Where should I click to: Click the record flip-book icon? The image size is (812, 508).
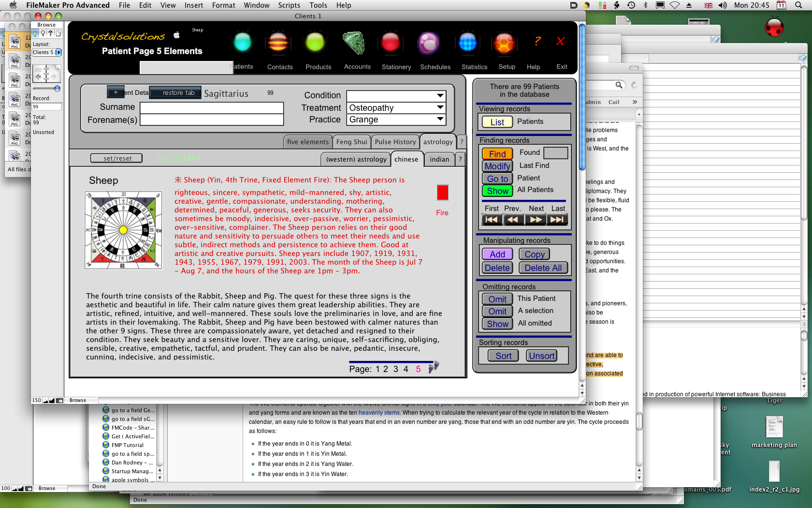pyautogui.click(x=47, y=74)
